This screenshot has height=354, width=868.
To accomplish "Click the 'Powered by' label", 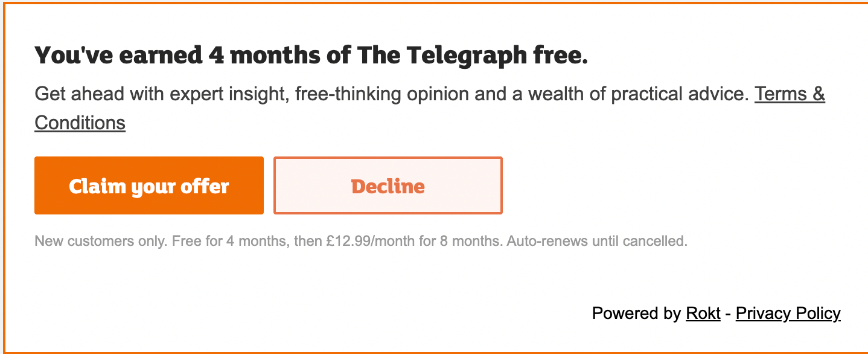I will (x=636, y=314).
